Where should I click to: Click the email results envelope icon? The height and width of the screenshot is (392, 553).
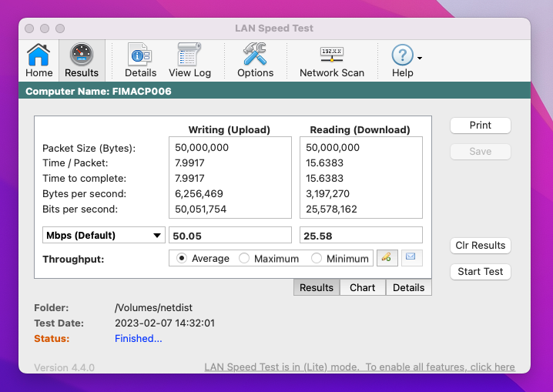(x=411, y=258)
